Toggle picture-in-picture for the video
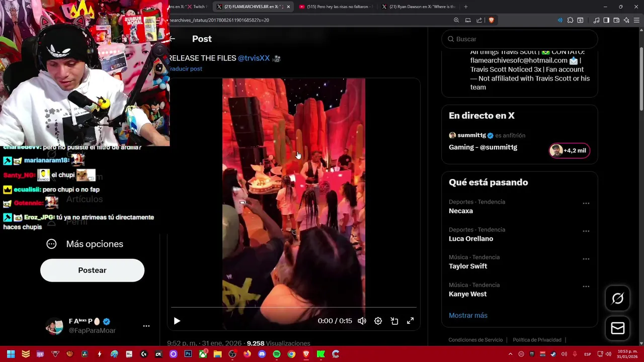Screen dimensions: 644x362 [394, 321]
